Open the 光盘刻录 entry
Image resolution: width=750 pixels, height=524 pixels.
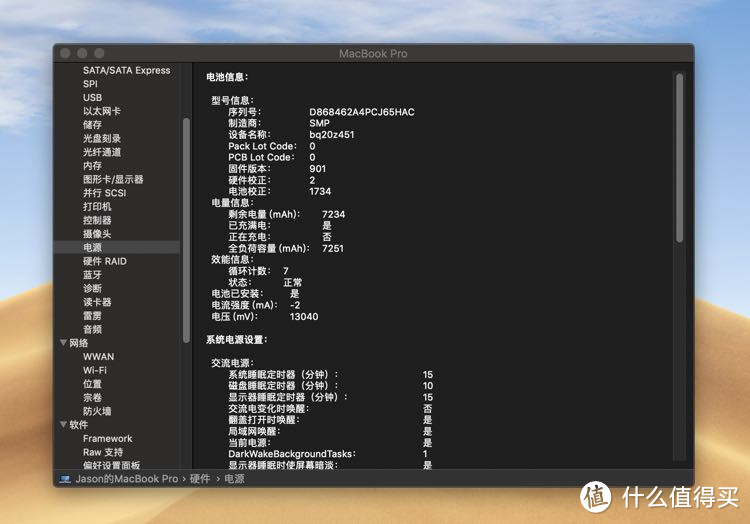point(101,139)
